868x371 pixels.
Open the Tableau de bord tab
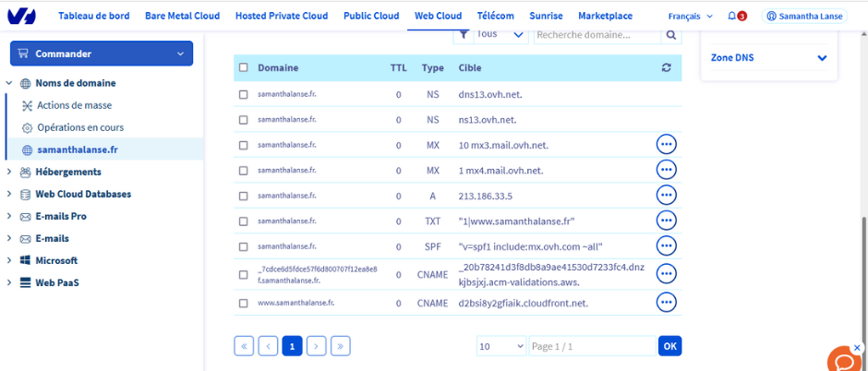point(94,16)
